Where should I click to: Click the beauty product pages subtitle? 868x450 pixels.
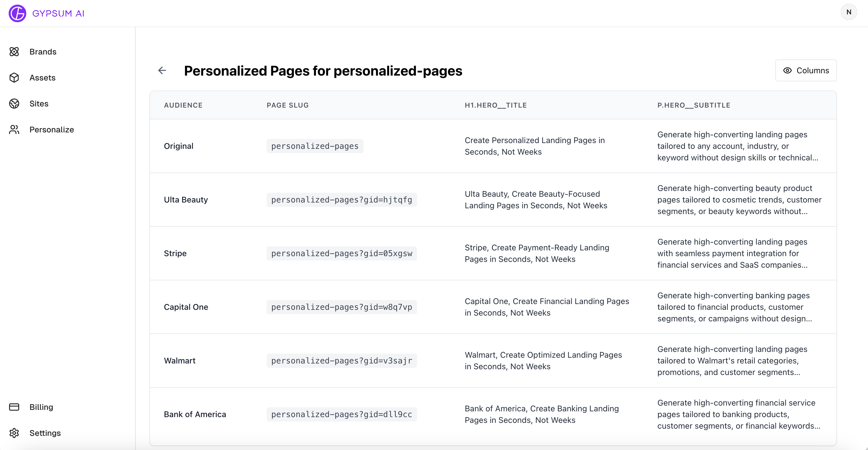(x=739, y=200)
